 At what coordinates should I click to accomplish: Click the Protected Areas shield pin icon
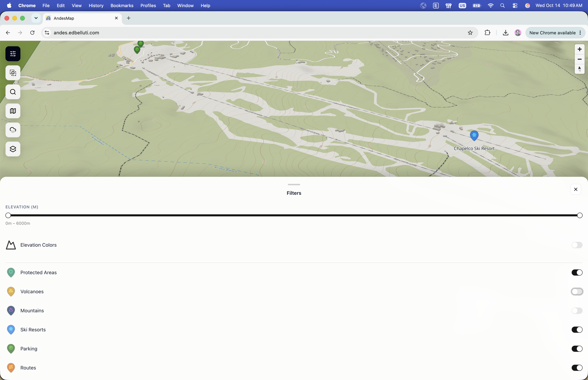11,272
